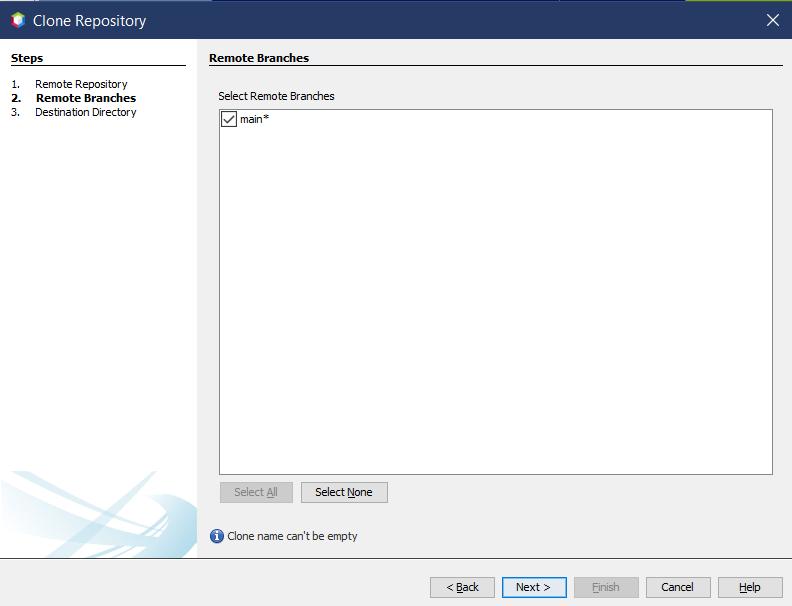Click the info icon beside clone name message
Viewport: 792px width, 606px height.
217,536
